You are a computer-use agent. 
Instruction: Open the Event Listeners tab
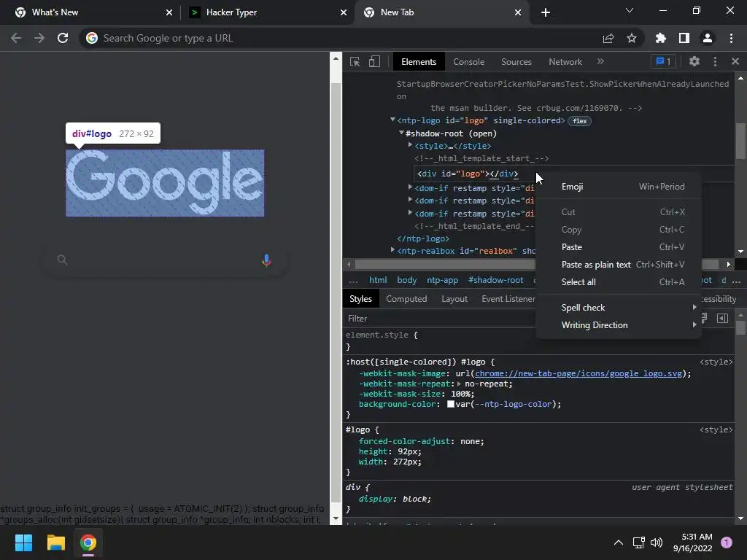[x=508, y=299]
